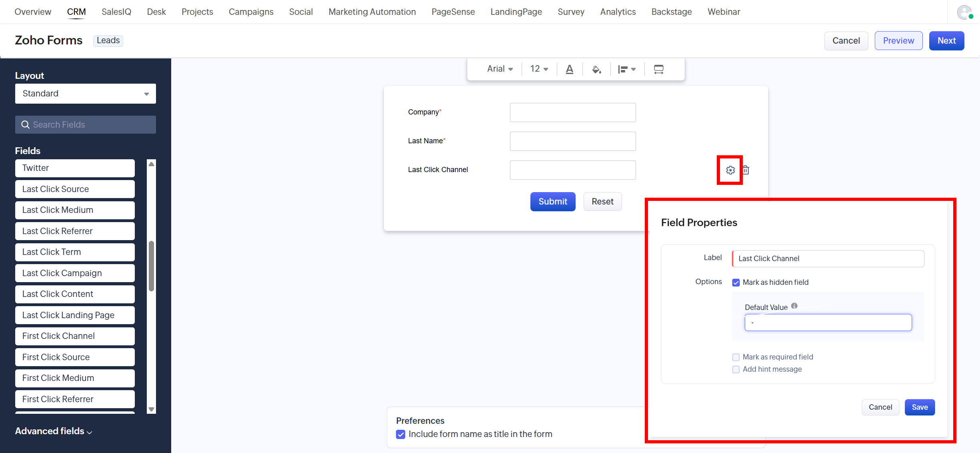
Task: Expand the Advanced fields section
Action: 54,431
